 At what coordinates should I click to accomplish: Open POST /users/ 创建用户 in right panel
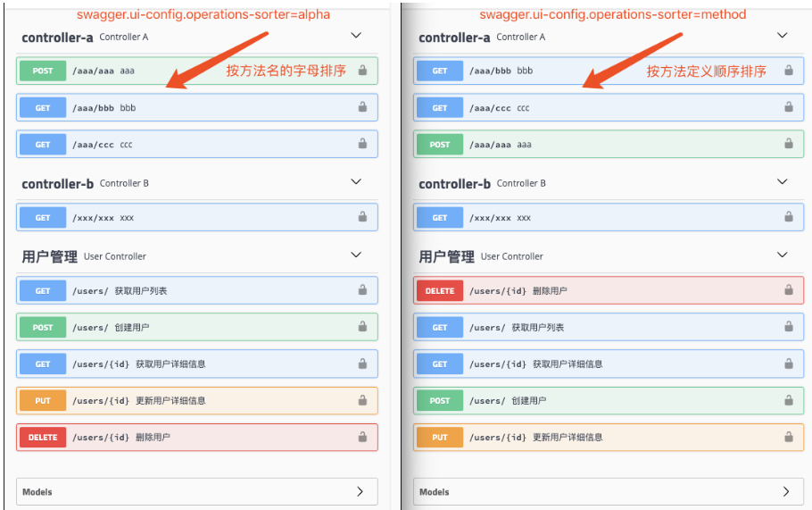tap(609, 401)
